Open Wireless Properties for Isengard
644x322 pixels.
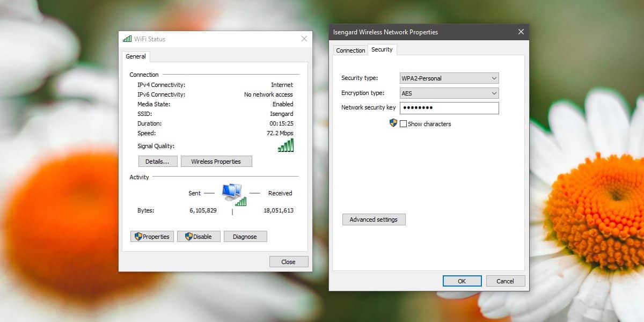pos(216,161)
